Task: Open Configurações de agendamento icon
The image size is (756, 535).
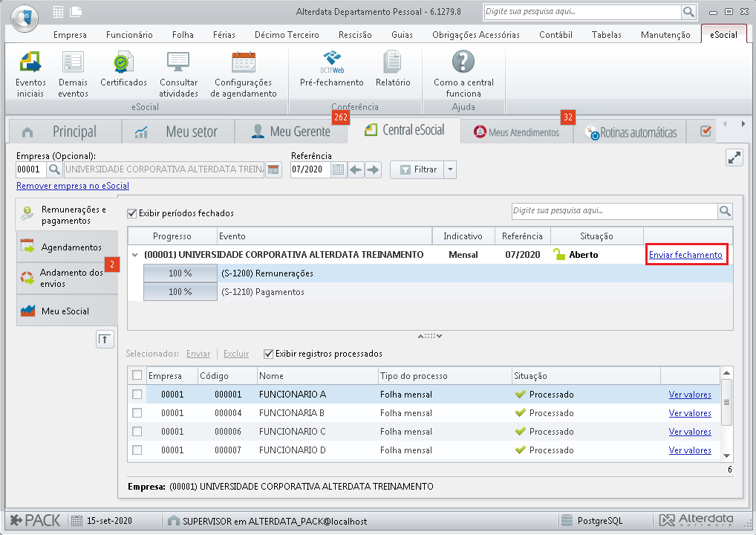Action: click(x=244, y=74)
